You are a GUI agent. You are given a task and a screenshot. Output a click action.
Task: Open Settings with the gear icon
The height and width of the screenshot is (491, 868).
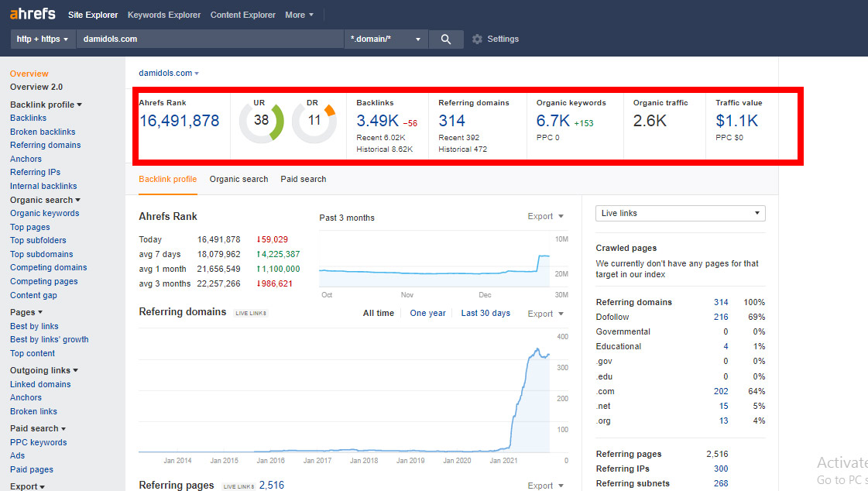tap(496, 39)
